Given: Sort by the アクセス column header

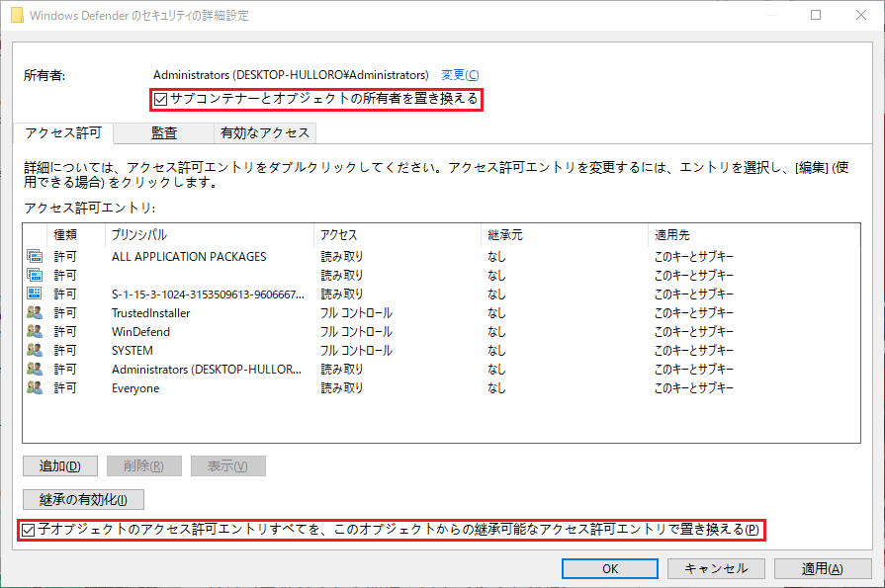Looking at the screenshot, I should coord(398,235).
